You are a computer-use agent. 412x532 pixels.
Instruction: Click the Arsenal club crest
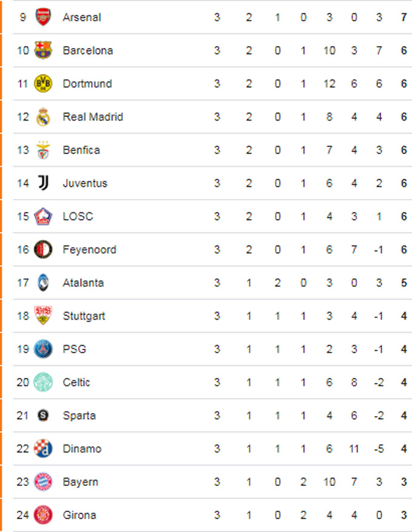(x=43, y=17)
